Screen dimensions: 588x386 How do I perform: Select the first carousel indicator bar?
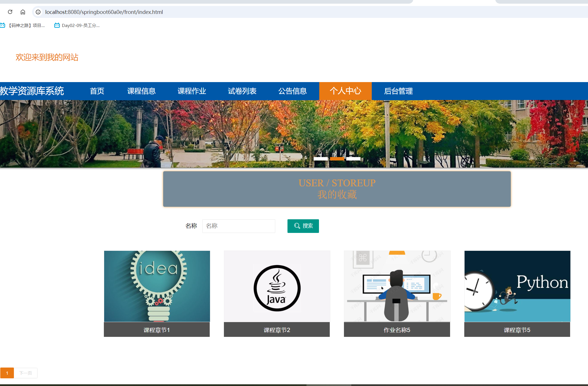pos(321,159)
